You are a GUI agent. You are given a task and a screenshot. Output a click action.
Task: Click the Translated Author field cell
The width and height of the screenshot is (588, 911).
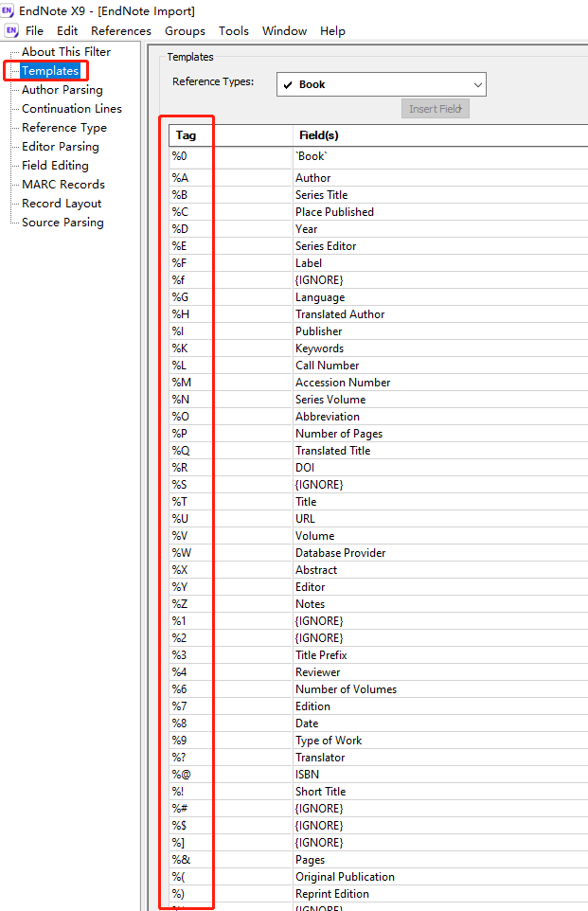[440, 314]
